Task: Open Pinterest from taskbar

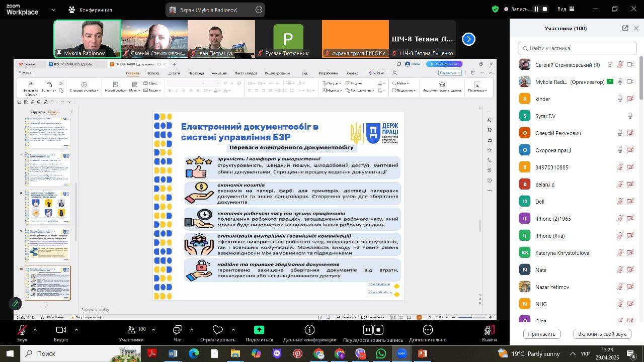Action: [298, 353]
